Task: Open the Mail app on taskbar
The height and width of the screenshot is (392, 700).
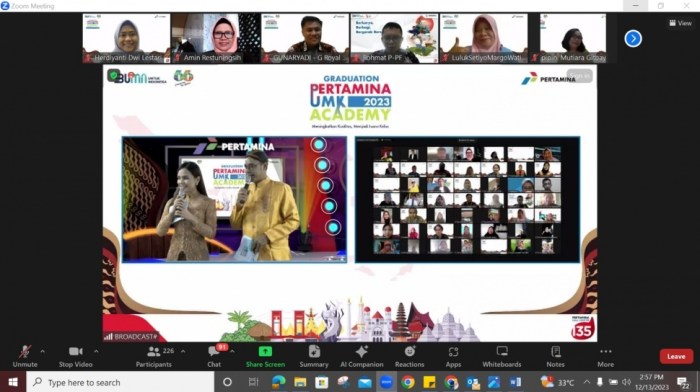Action: pos(365,382)
